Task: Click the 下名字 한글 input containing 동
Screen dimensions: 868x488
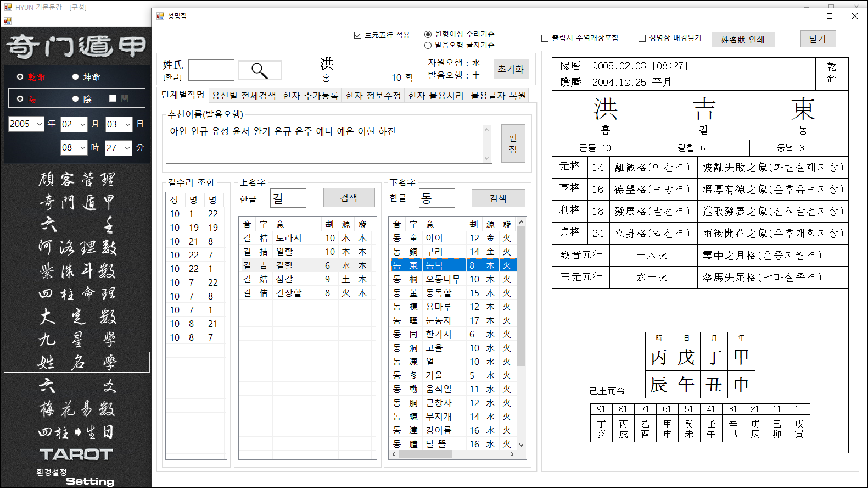Action: pyautogui.click(x=437, y=198)
